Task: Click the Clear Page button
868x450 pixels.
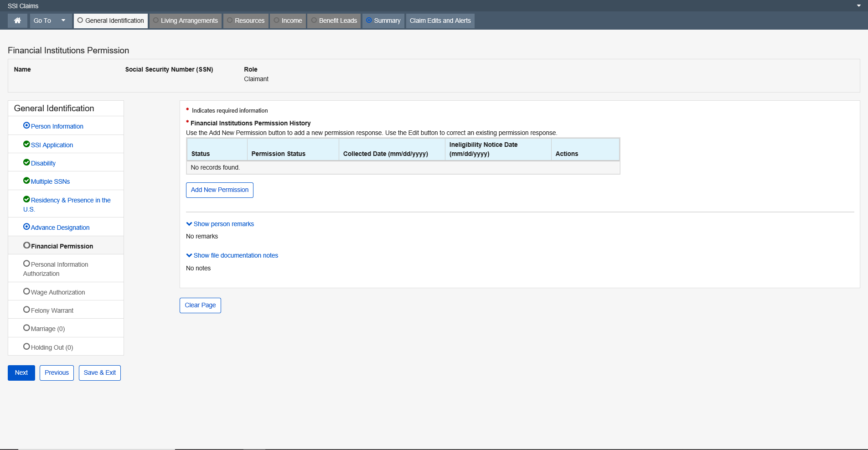Action: [x=200, y=305]
